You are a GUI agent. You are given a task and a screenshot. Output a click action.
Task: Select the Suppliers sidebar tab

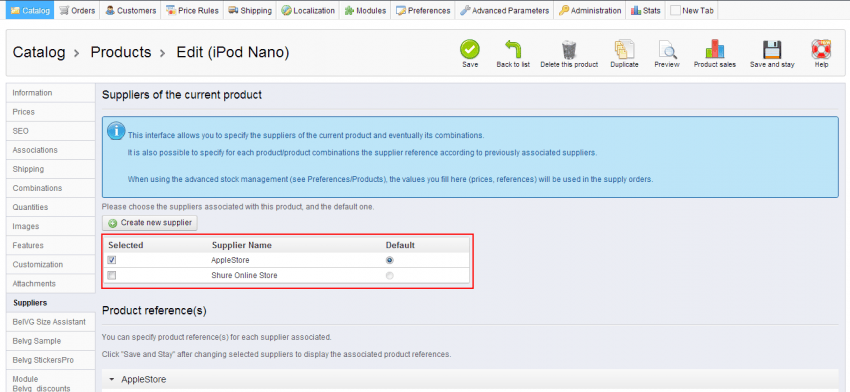[50, 303]
